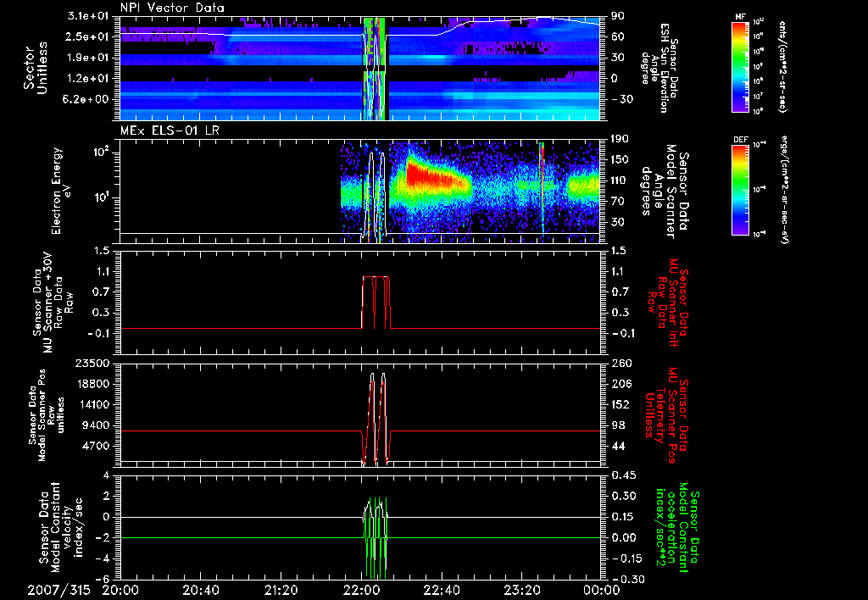Select the 'MEx ELS-01 LR' panel title
The height and width of the screenshot is (600, 868).
pos(169,131)
